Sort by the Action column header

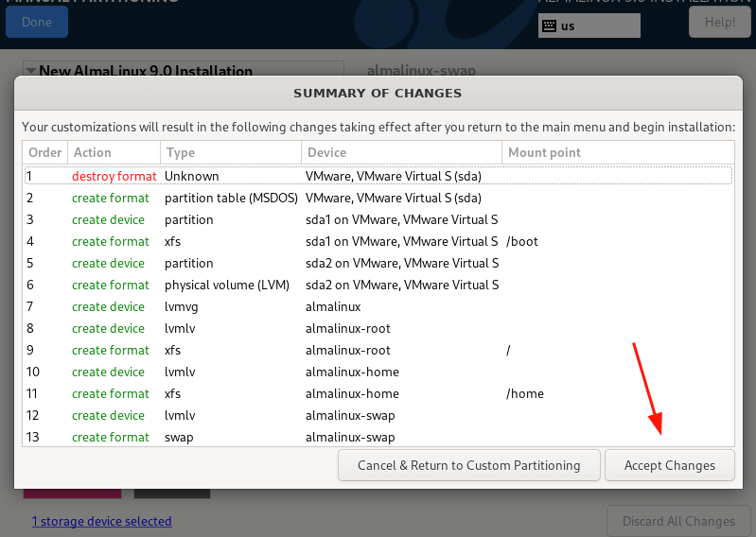click(114, 152)
